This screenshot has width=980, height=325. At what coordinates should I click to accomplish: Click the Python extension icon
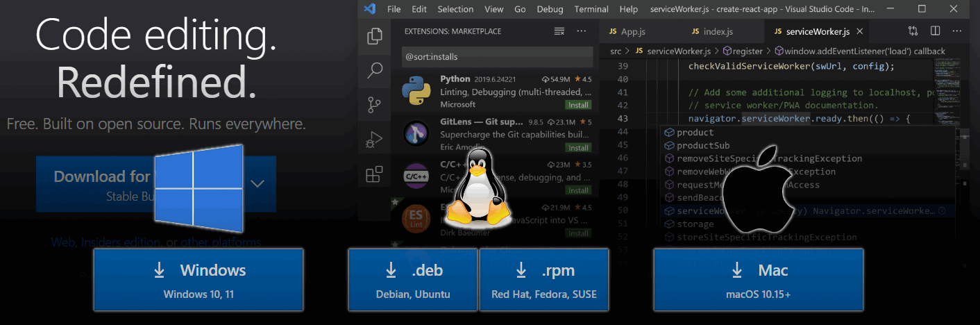tap(416, 91)
